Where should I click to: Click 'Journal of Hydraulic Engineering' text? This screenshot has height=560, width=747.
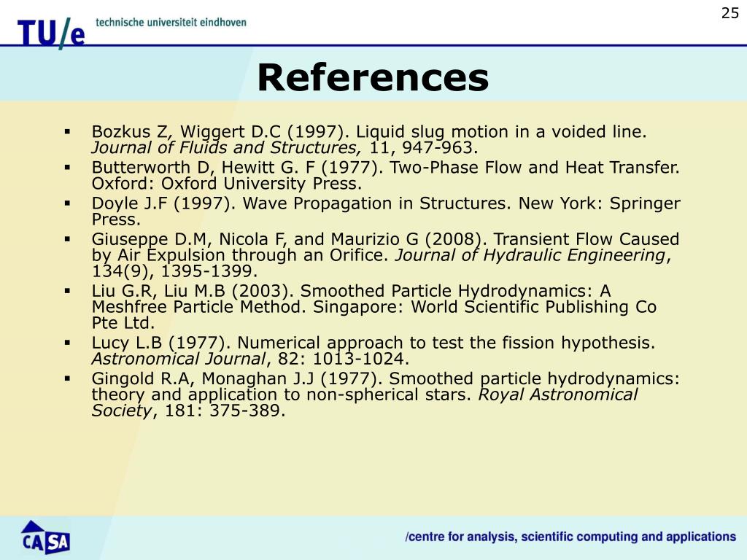click(x=530, y=255)
